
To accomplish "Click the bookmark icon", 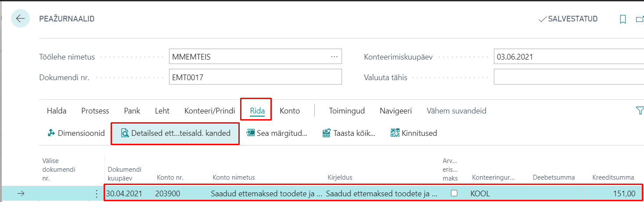I will coord(622,19).
